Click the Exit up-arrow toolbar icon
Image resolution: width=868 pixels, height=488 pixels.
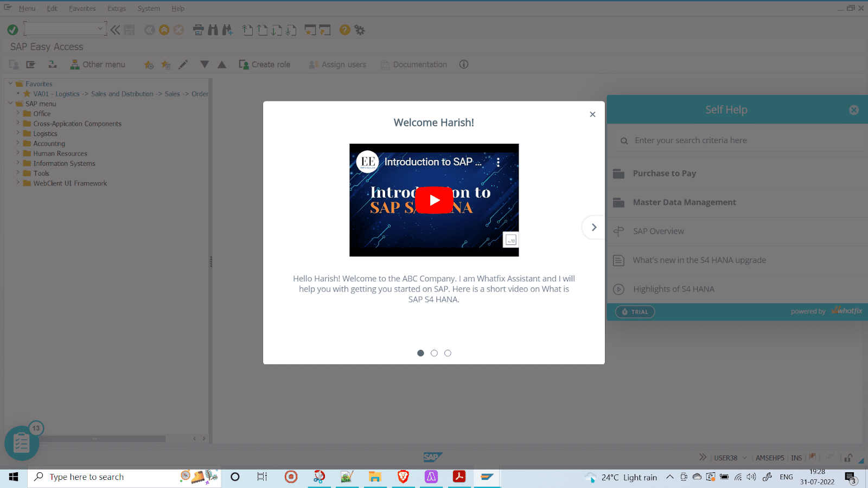coord(164,30)
